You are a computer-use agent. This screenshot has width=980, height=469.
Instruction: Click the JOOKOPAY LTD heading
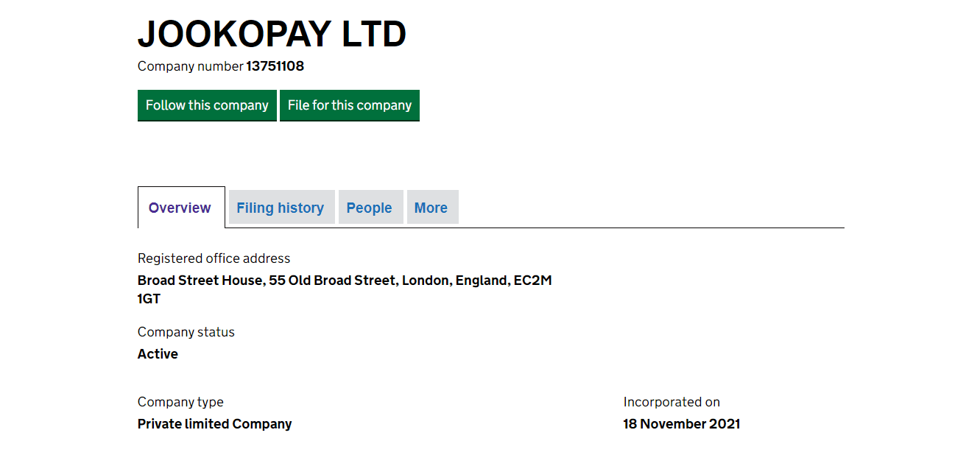coord(272,34)
